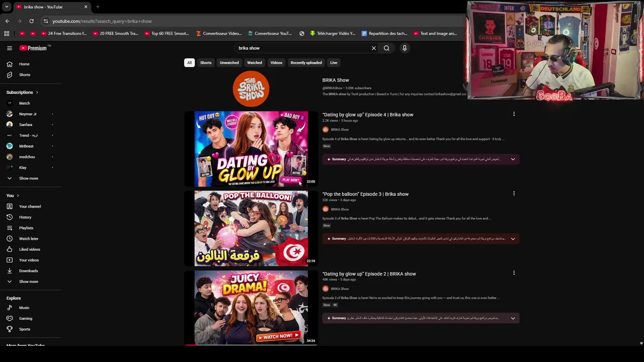Open Dating by Glow Up thumbnail with 22:00 duration
This screenshot has height=362, width=644.
[251, 149]
